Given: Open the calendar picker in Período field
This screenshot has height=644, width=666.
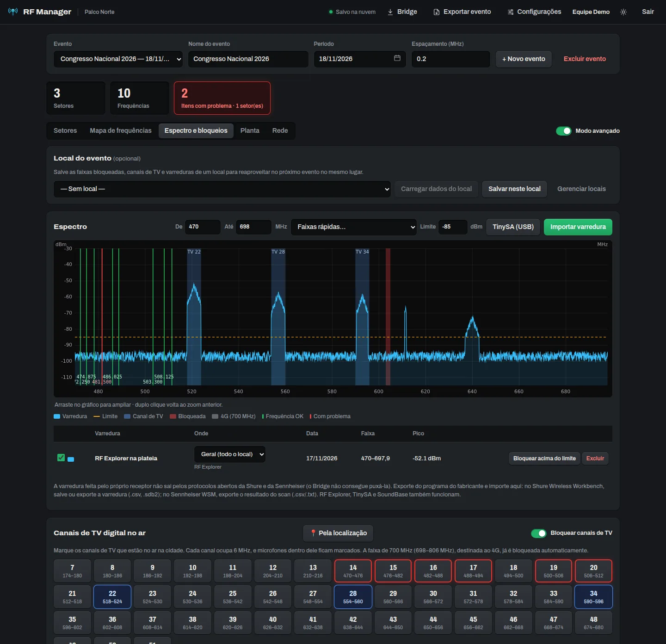Looking at the screenshot, I should click(x=397, y=58).
